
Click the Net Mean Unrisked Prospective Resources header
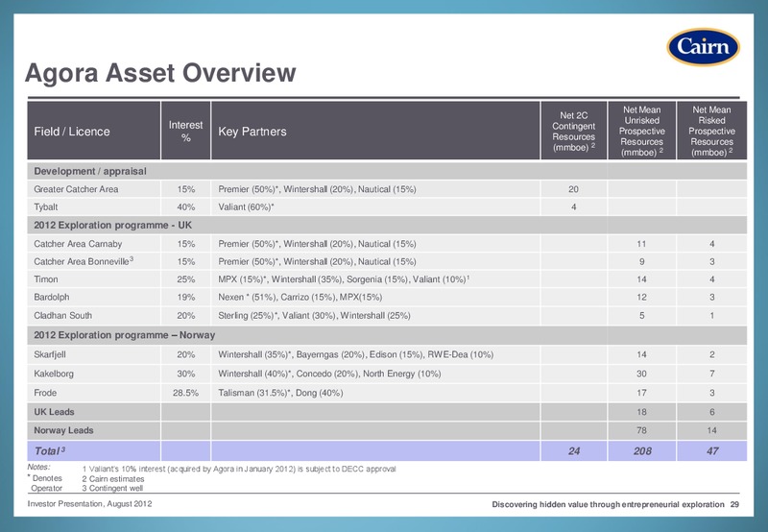tap(641, 131)
